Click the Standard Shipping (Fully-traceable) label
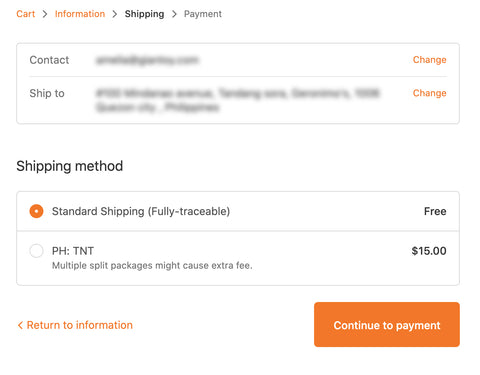 click(141, 211)
